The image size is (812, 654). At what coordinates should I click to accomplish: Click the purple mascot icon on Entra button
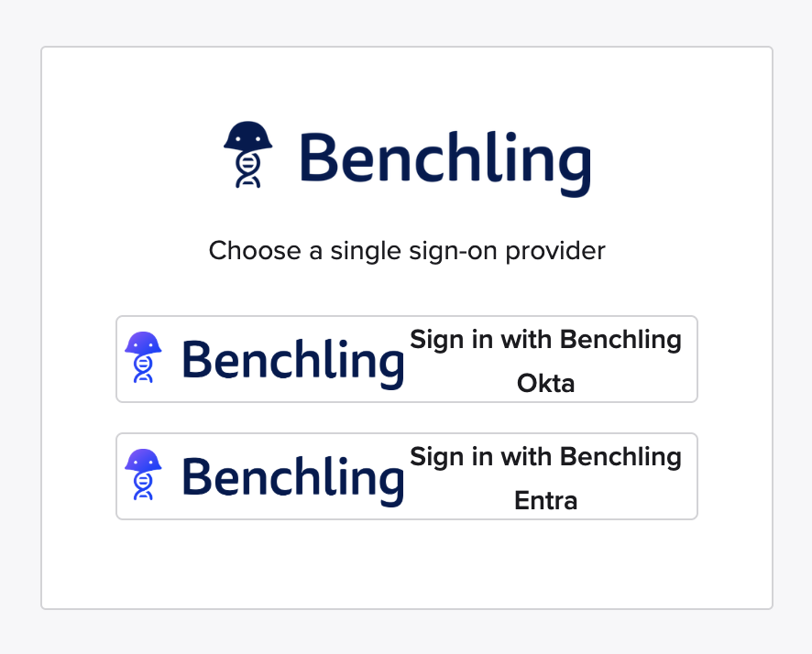(143, 474)
